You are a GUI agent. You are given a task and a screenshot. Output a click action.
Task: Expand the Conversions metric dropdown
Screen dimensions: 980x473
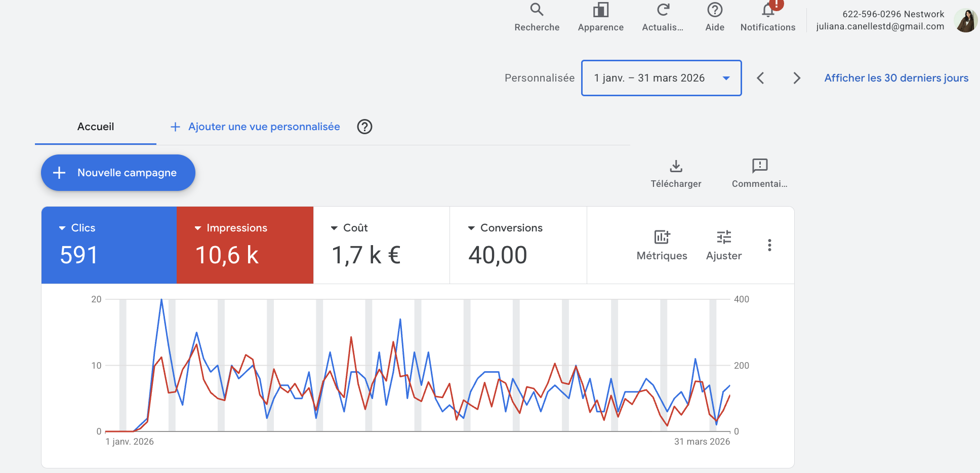coord(471,228)
